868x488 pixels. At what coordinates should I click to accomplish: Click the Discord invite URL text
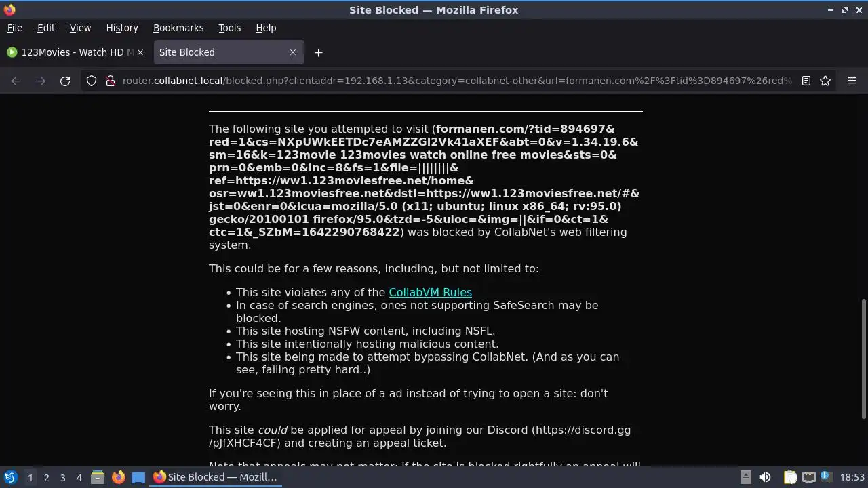click(420, 436)
